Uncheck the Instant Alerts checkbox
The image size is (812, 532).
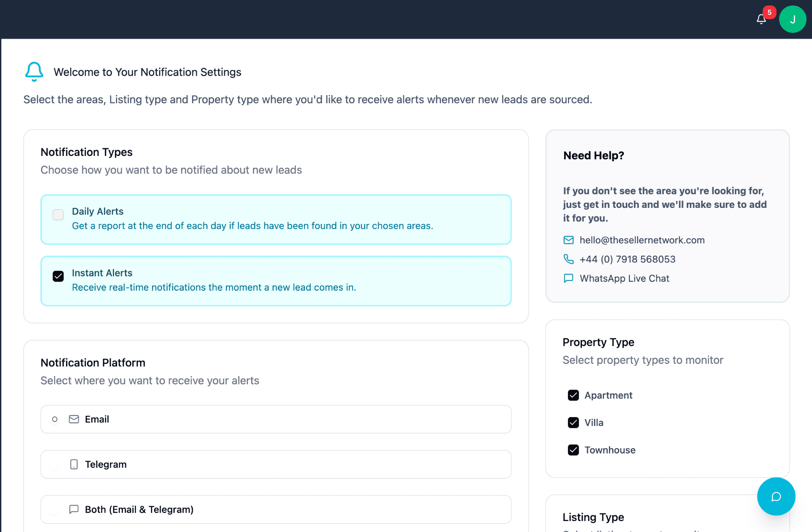click(x=58, y=276)
